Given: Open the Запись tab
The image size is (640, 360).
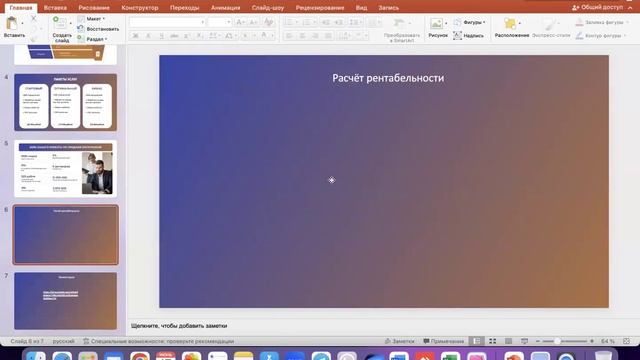Looking at the screenshot, I should [388, 8].
